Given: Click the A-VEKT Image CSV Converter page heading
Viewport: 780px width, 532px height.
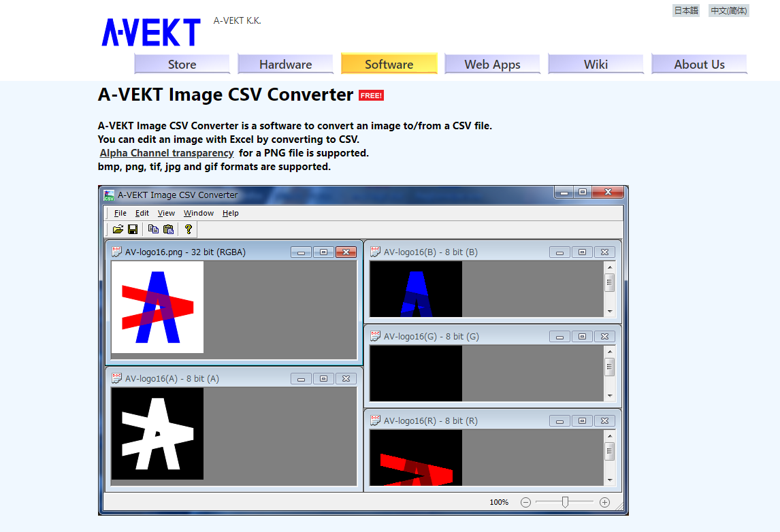Looking at the screenshot, I should pos(225,95).
